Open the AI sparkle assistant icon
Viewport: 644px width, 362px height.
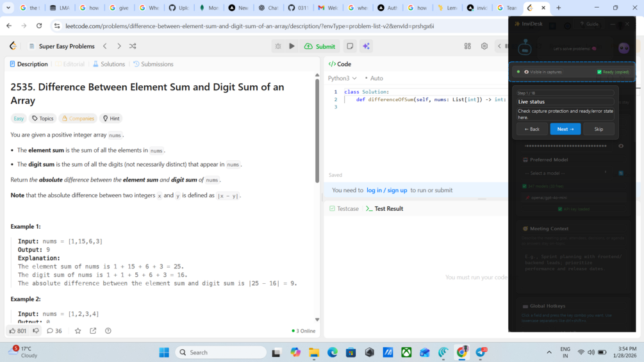366,46
